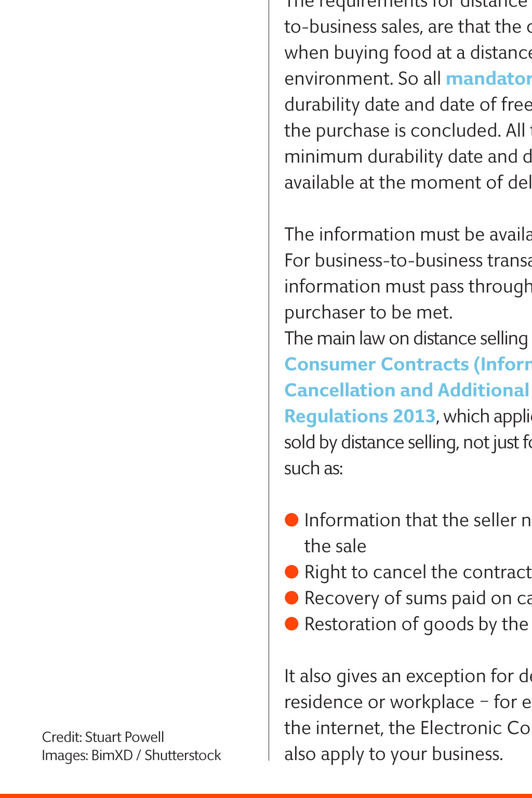Click the line 'purchaser to be met.'
532x798 pixels.
coord(368,312)
